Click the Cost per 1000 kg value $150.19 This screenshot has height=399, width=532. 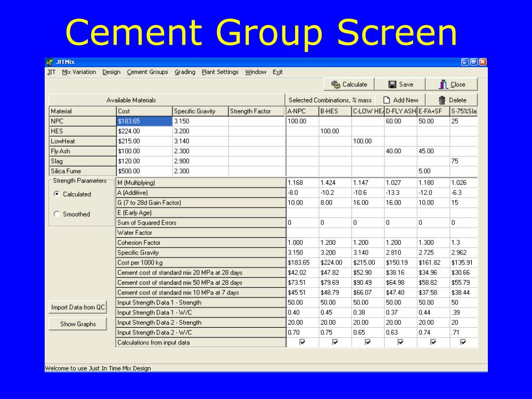401,262
